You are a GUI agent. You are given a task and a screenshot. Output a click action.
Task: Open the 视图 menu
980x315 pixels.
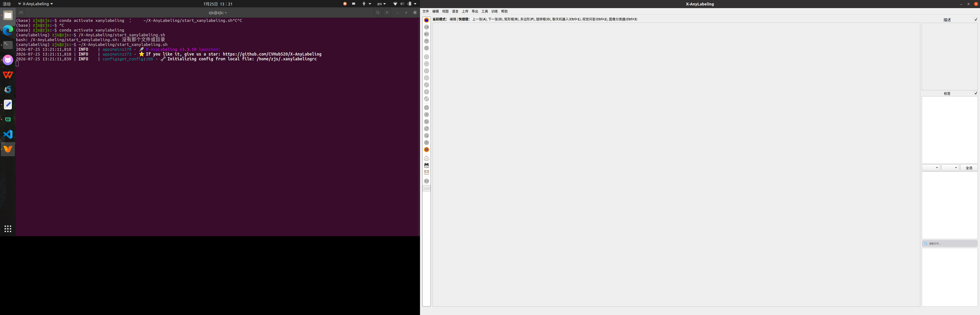click(x=446, y=11)
